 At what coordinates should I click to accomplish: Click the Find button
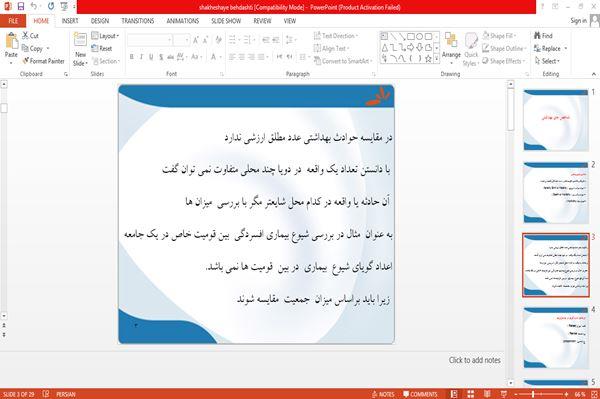point(543,36)
